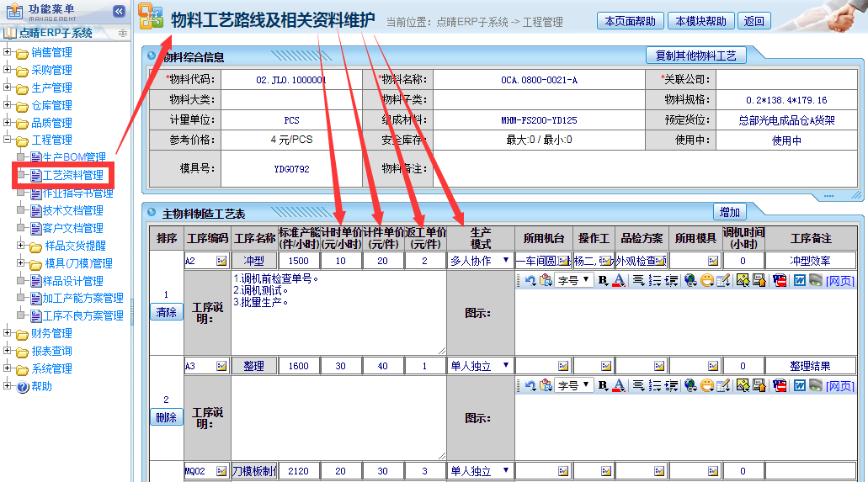Click the 复制其他物料工艺 button

(x=695, y=56)
